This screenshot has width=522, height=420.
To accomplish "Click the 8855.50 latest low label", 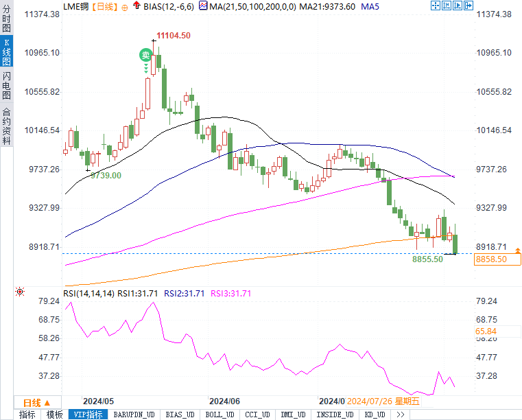I will click(427, 259).
